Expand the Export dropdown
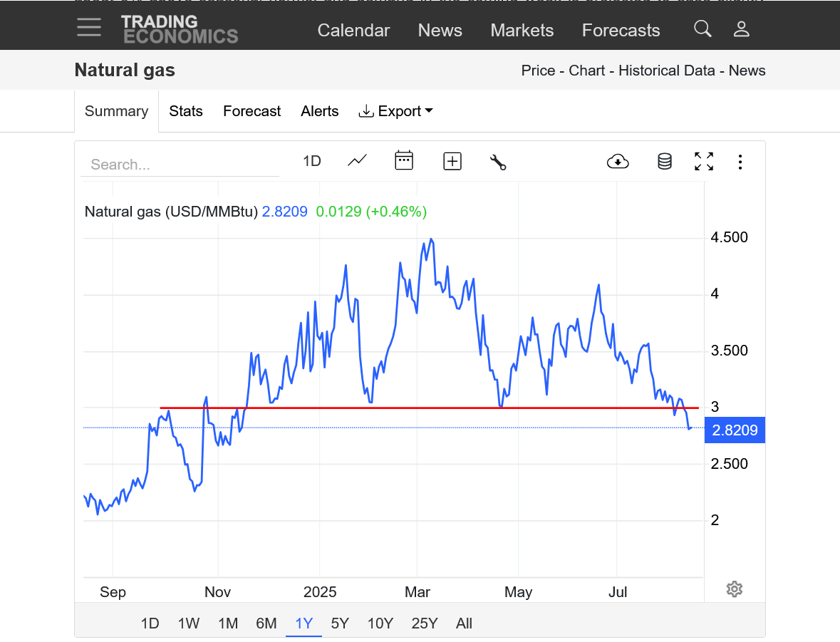This screenshot has width=840, height=642. click(x=396, y=111)
